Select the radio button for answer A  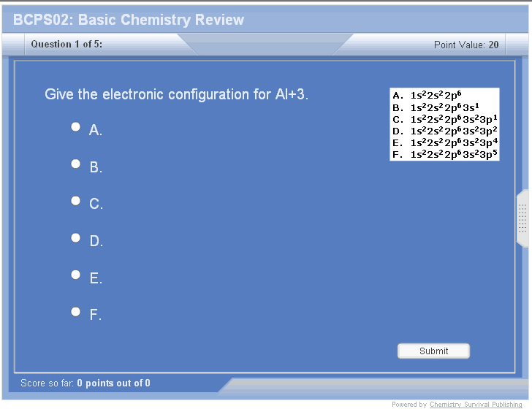[x=76, y=127]
